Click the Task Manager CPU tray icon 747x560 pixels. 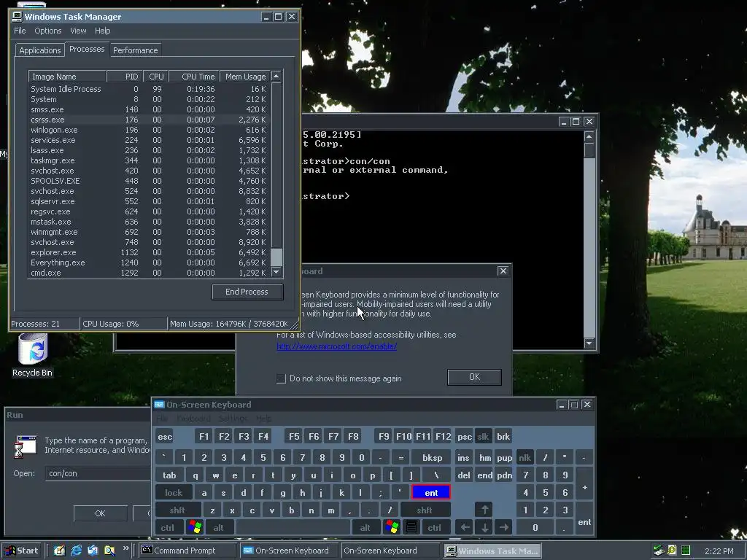[685, 551]
